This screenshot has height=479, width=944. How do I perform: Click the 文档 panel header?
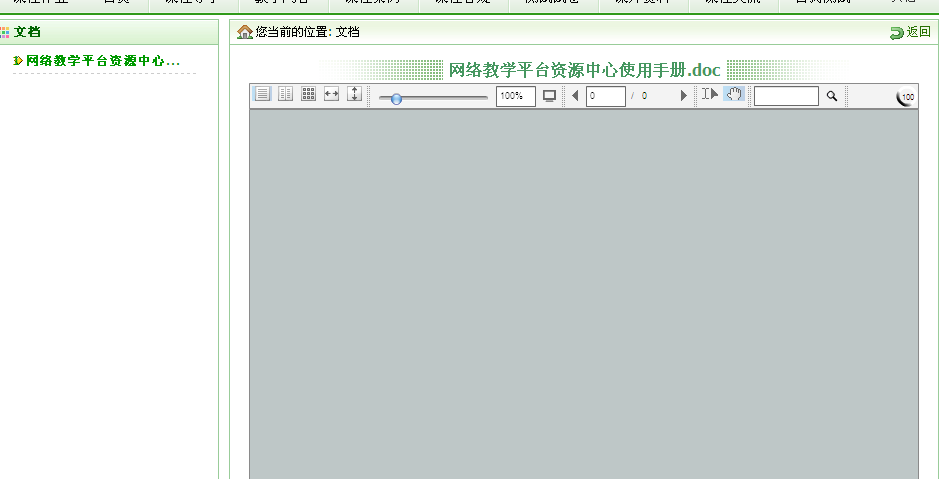point(27,32)
